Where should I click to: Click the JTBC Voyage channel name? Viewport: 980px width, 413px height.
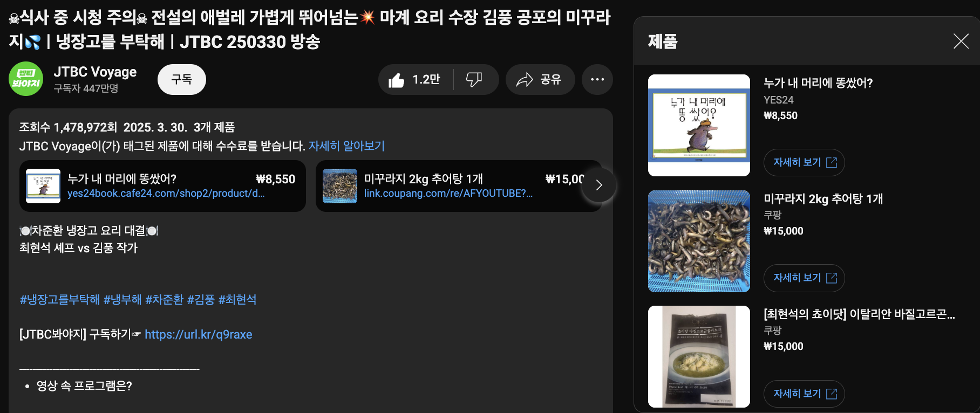[x=95, y=72]
